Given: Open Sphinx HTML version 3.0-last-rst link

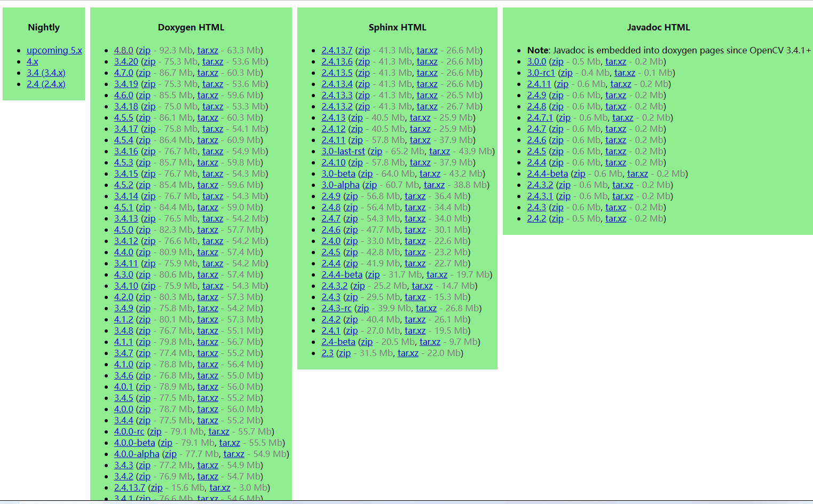Looking at the screenshot, I should click(343, 151).
